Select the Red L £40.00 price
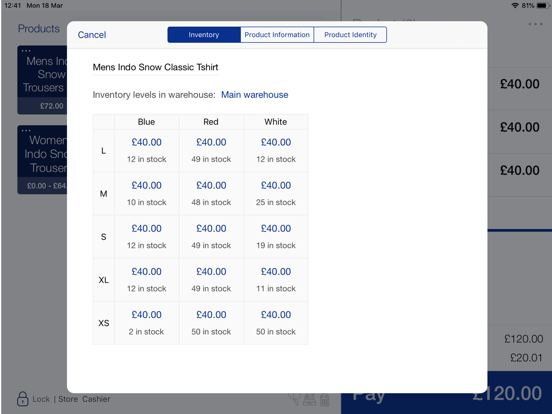The image size is (552, 414). point(211,142)
